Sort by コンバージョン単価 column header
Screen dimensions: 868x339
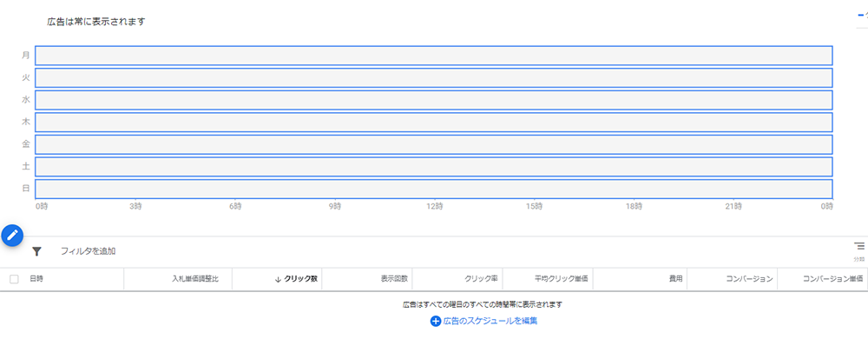point(833,279)
